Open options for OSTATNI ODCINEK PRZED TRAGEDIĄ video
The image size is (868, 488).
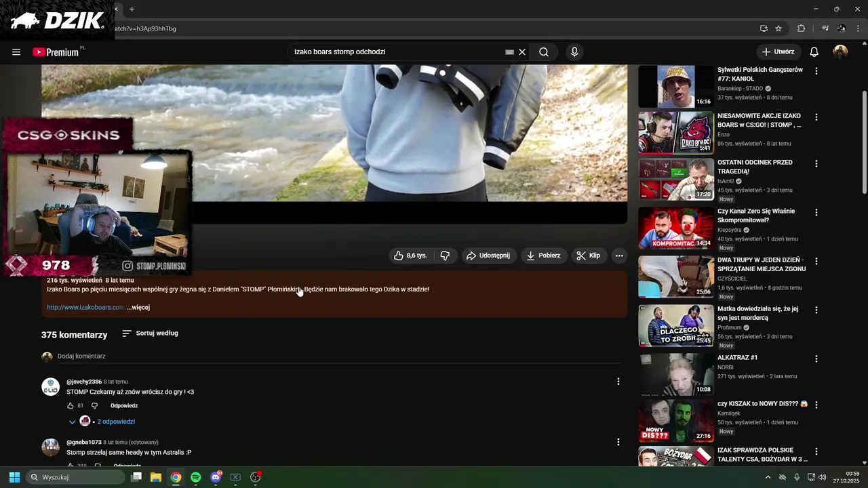[x=816, y=163]
